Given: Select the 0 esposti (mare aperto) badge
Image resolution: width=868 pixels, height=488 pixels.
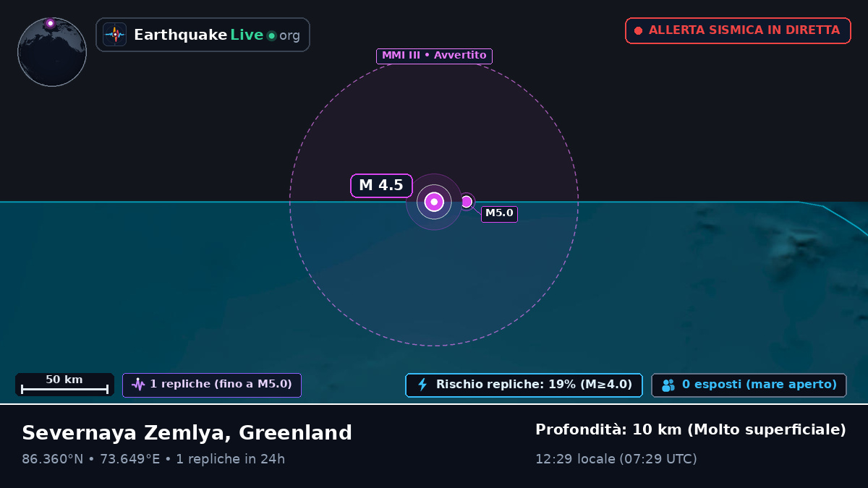Looking at the screenshot, I should [749, 385].
